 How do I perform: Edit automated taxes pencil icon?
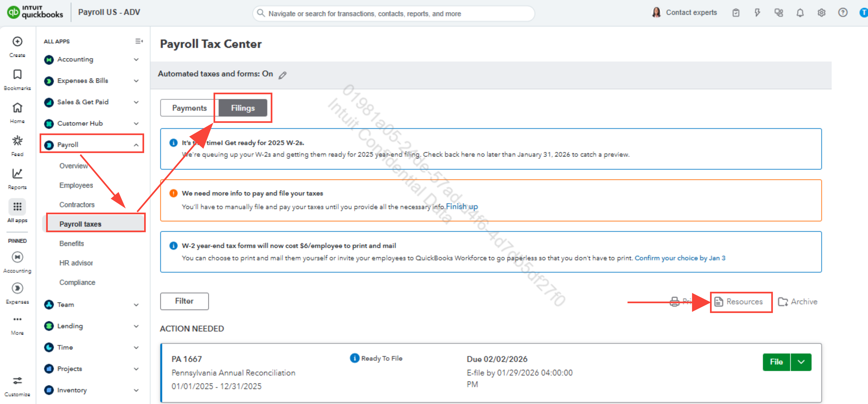click(282, 75)
